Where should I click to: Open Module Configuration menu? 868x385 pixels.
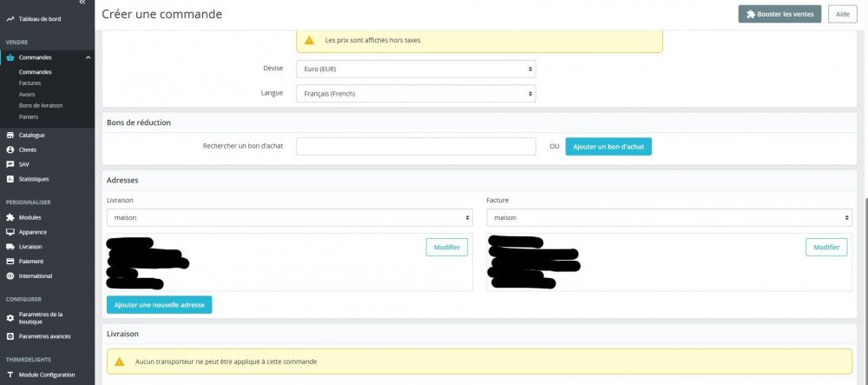(47, 375)
